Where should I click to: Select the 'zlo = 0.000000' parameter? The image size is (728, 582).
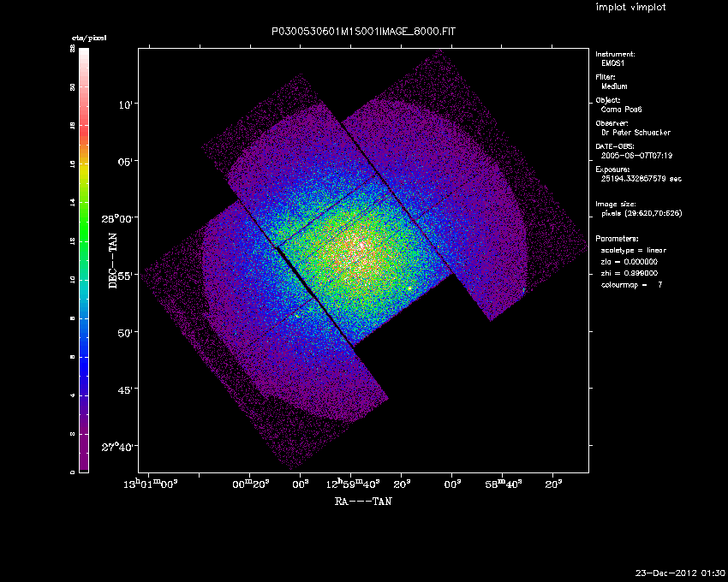pos(630,262)
